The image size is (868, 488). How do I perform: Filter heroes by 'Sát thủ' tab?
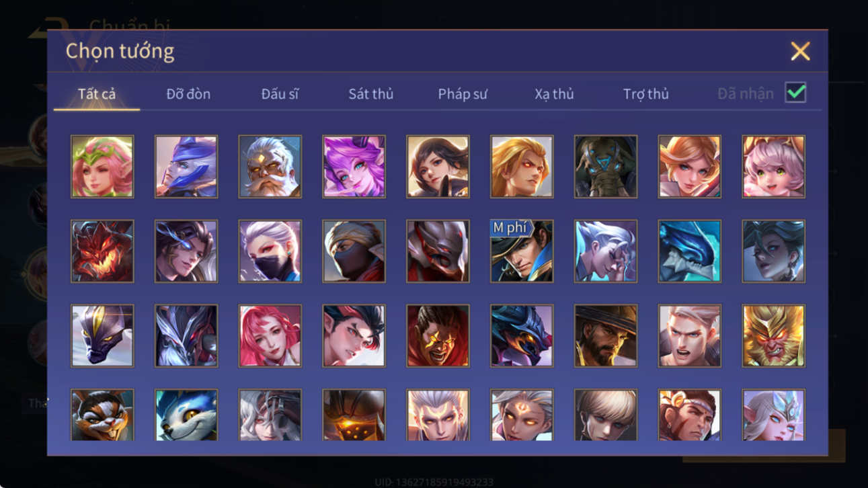[x=371, y=94]
